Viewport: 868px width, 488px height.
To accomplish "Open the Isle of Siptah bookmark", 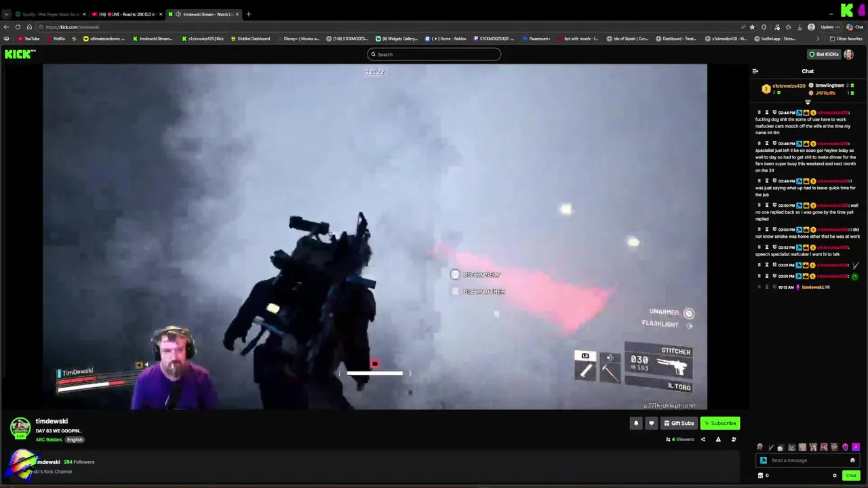I will click(627, 39).
